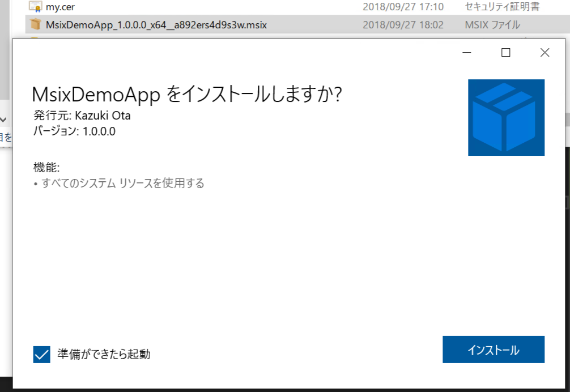Maximize the installer dialog window
Screen dimensions: 570x392
(x=505, y=53)
